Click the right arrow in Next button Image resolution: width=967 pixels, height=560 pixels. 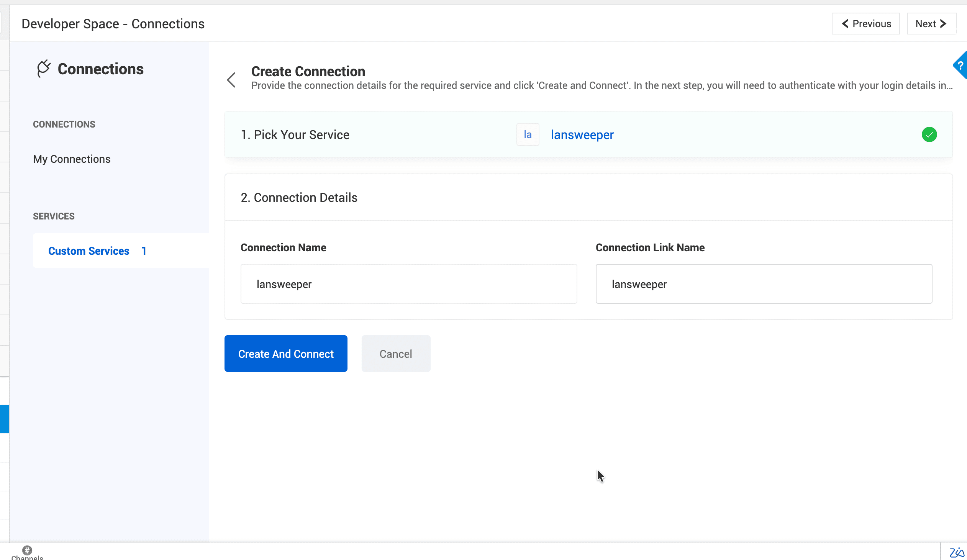(x=943, y=24)
